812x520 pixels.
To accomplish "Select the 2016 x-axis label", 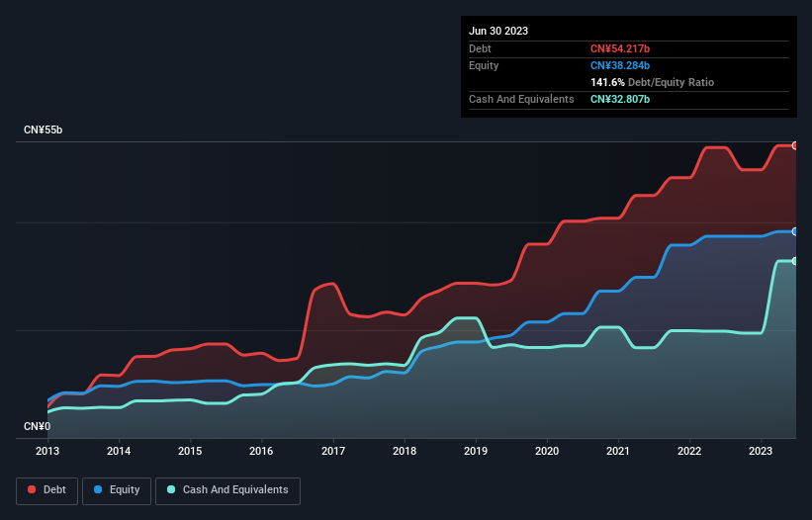I will (x=261, y=451).
